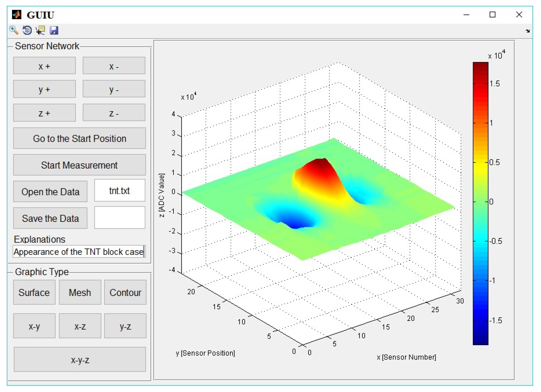541x392 pixels.
Task: Click the Start Measurement button
Action: tap(79, 165)
